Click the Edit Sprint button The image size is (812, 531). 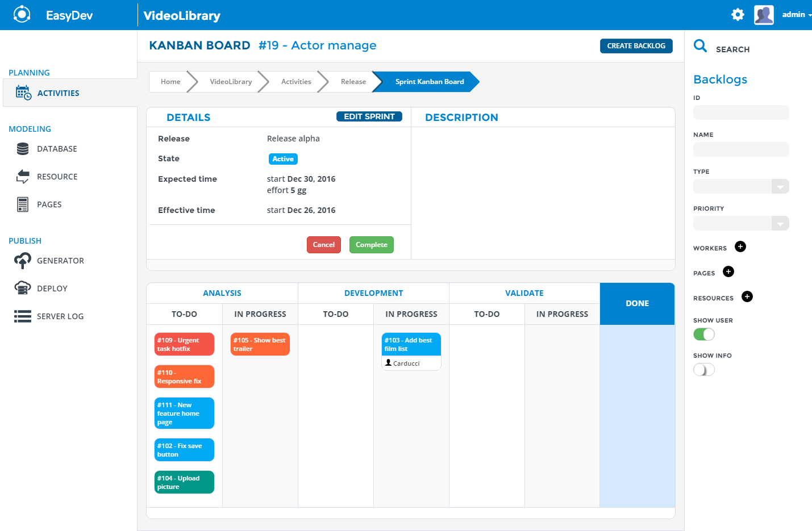(x=369, y=116)
